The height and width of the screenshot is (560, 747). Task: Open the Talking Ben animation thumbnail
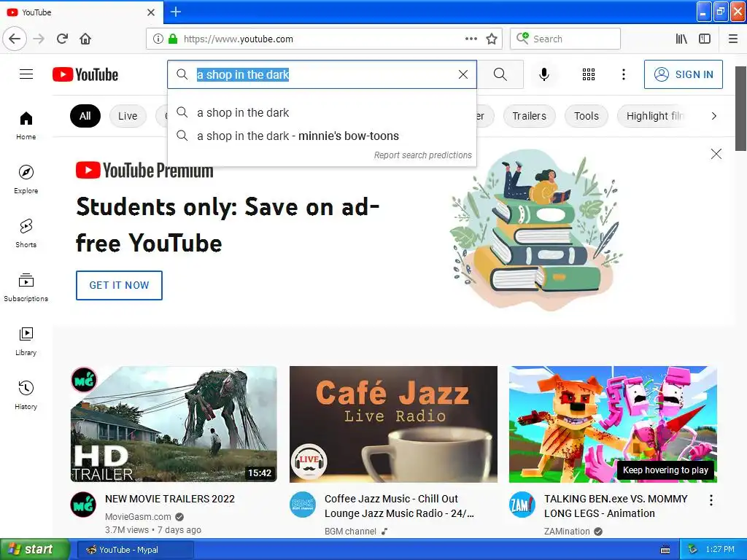(x=613, y=424)
